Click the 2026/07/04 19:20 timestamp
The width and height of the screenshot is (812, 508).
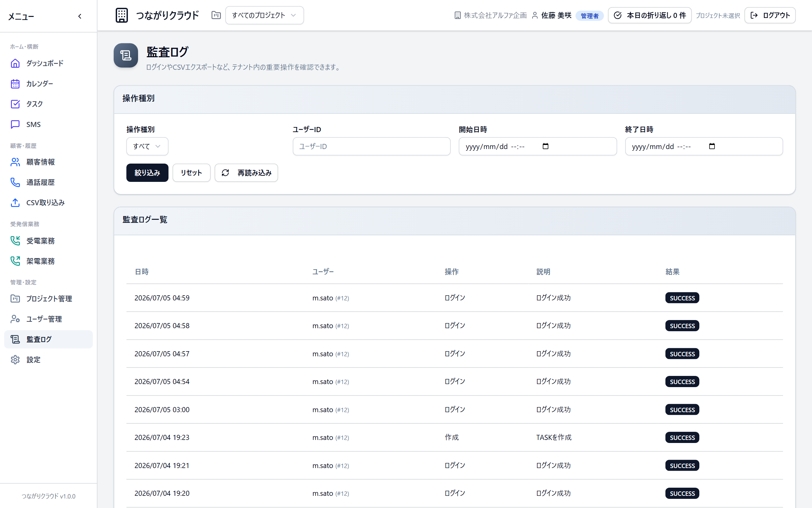pyautogui.click(x=162, y=493)
